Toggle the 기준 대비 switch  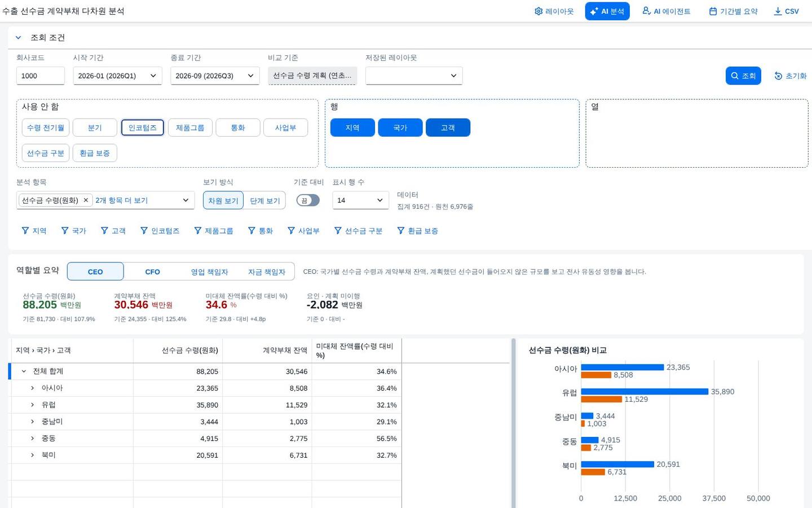click(x=308, y=200)
